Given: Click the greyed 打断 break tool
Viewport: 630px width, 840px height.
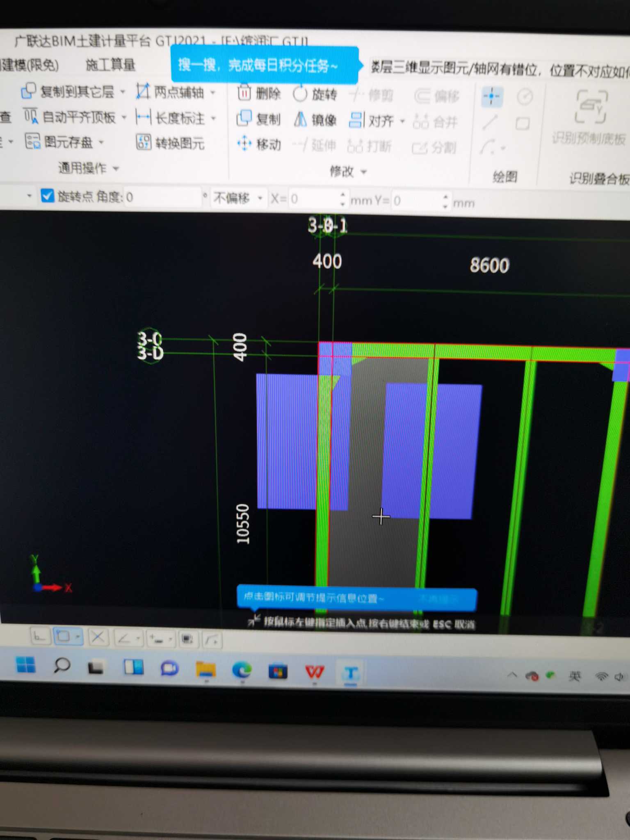Looking at the screenshot, I should [x=370, y=146].
